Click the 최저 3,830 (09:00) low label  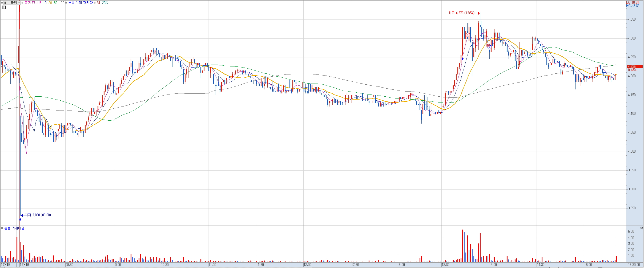[38, 215]
